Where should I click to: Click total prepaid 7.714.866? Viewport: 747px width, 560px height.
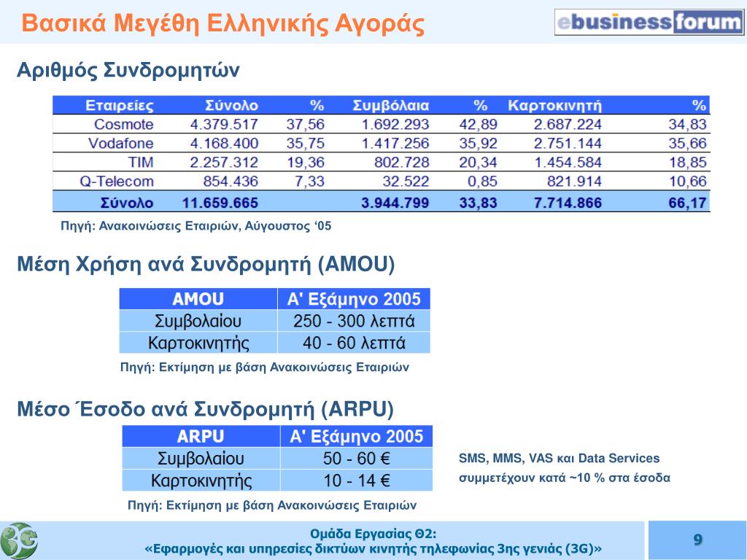coord(568,203)
